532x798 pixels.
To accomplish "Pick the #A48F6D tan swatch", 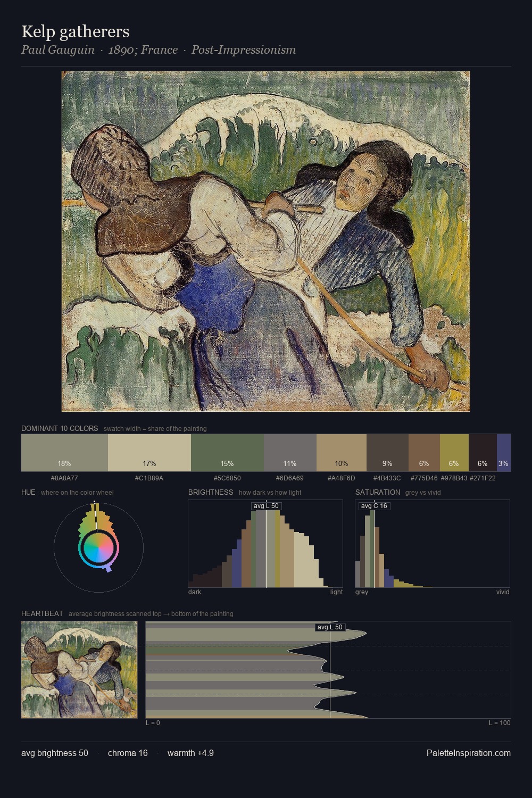I will tap(342, 453).
